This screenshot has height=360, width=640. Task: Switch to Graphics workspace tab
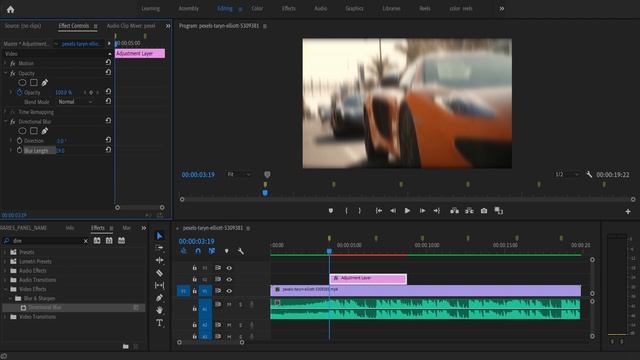354,9
